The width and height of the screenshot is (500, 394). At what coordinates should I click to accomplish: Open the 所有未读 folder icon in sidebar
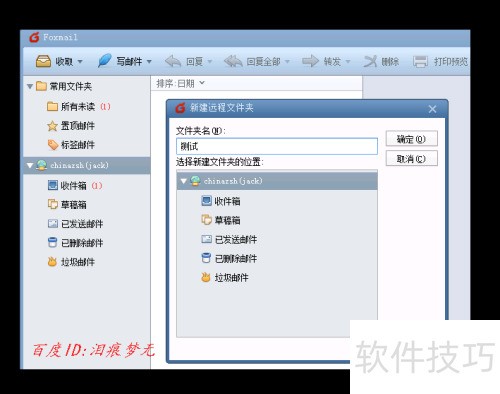pyautogui.click(x=52, y=107)
